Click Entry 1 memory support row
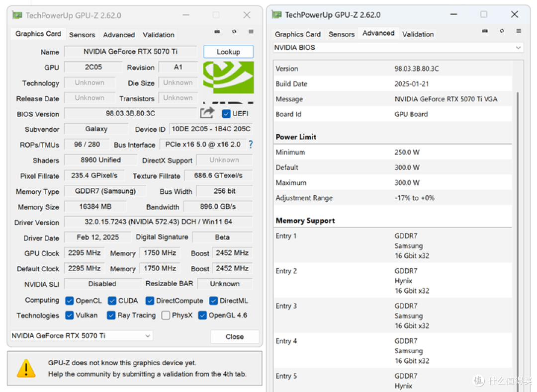This screenshot has width=537, height=392. click(393, 245)
